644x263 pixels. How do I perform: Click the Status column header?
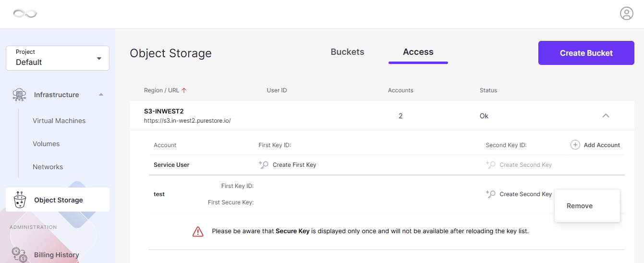tap(488, 90)
